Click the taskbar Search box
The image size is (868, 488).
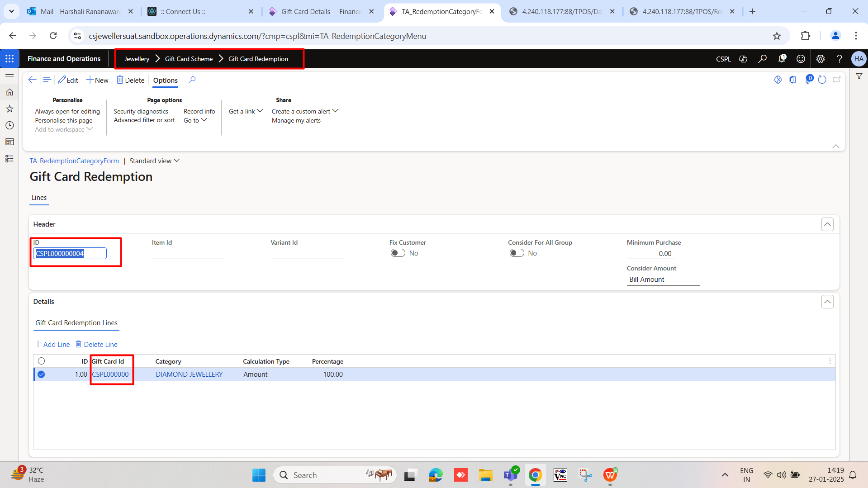click(335, 475)
